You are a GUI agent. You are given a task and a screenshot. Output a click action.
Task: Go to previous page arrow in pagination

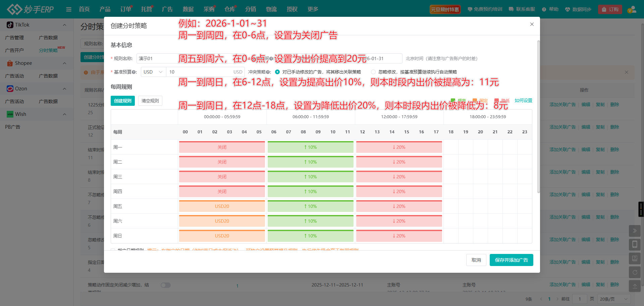[x=541, y=299]
